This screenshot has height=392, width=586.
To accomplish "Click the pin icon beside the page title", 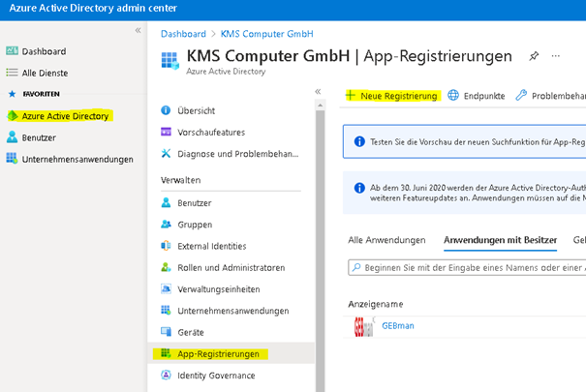I will pyautogui.click(x=533, y=57).
